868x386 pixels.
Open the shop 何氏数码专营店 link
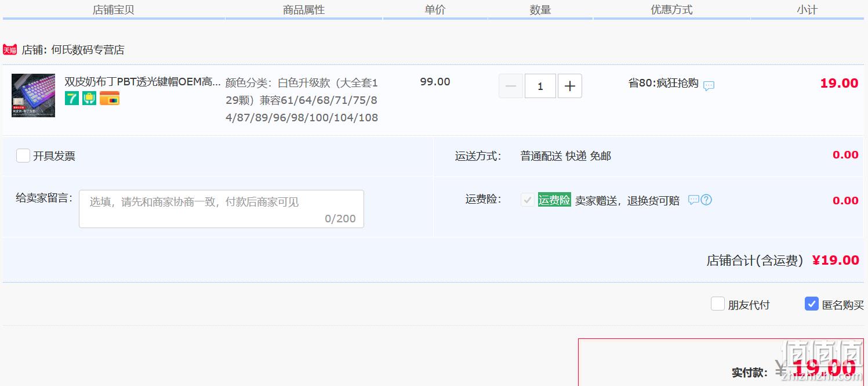click(x=88, y=50)
